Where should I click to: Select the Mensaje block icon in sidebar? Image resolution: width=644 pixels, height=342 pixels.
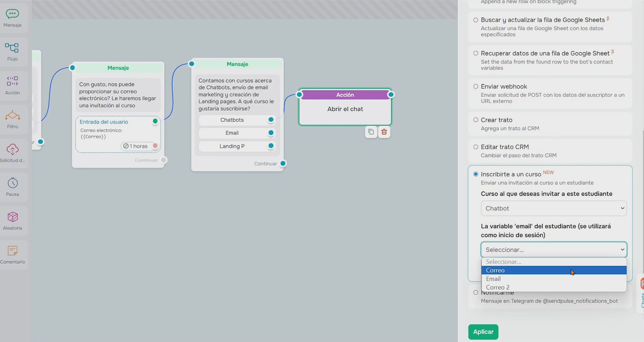(13, 14)
